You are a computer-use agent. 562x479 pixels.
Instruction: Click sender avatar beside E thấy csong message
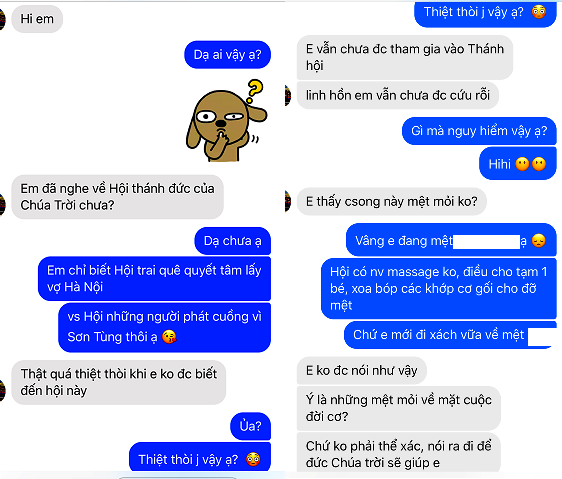[x=288, y=201]
